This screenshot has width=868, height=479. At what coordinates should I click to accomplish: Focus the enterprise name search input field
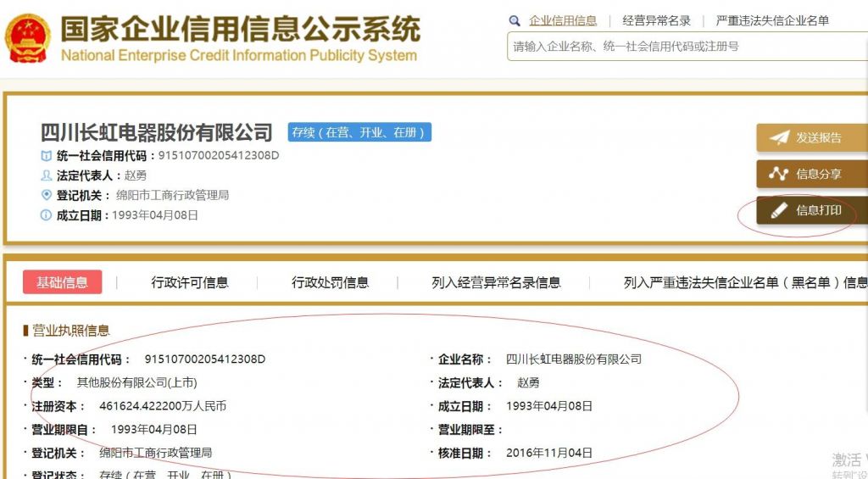point(687,47)
